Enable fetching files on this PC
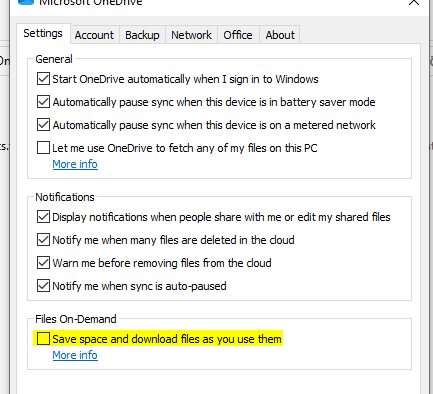The height and width of the screenshot is (394, 433). (43, 148)
